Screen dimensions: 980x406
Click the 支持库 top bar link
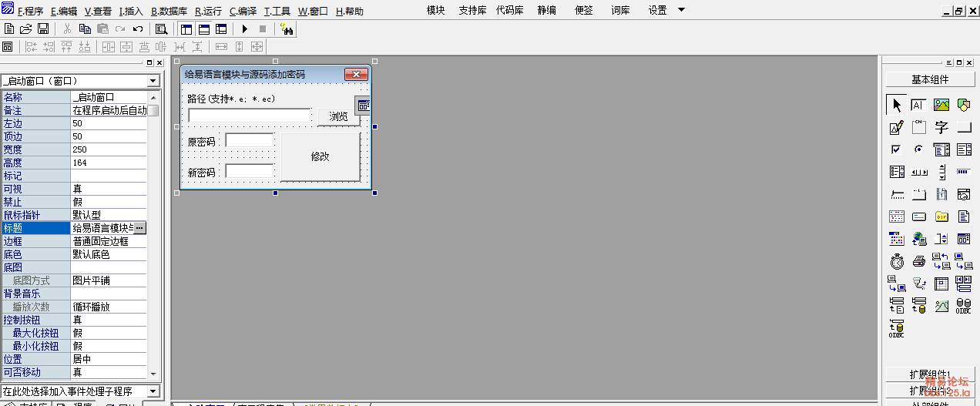[x=472, y=10]
